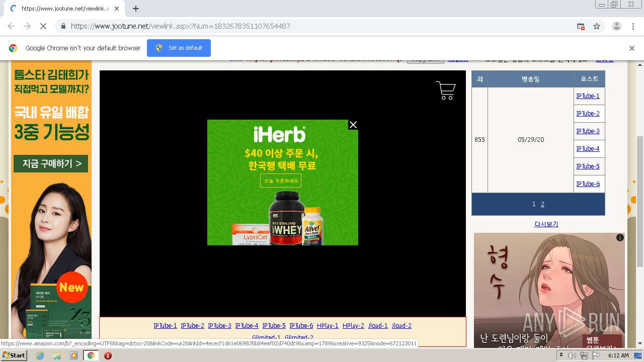
Task: Click the address bar URL
Action: (180, 26)
